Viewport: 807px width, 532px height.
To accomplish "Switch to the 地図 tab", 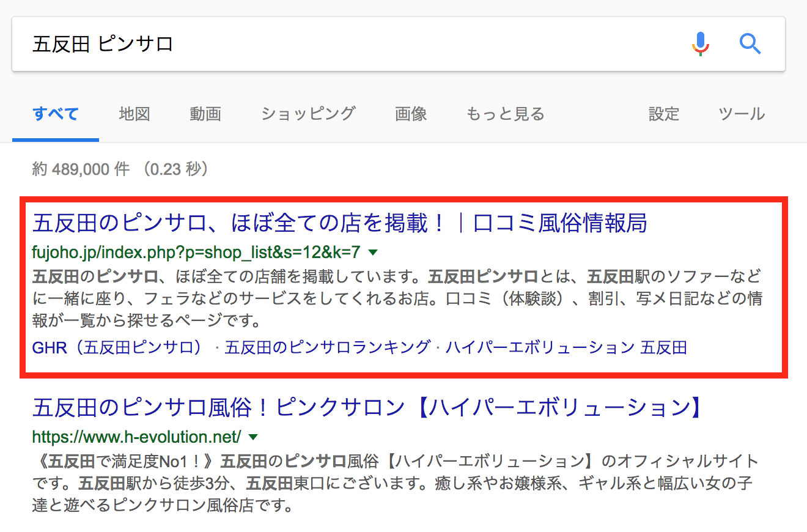I will pyautogui.click(x=134, y=114).
